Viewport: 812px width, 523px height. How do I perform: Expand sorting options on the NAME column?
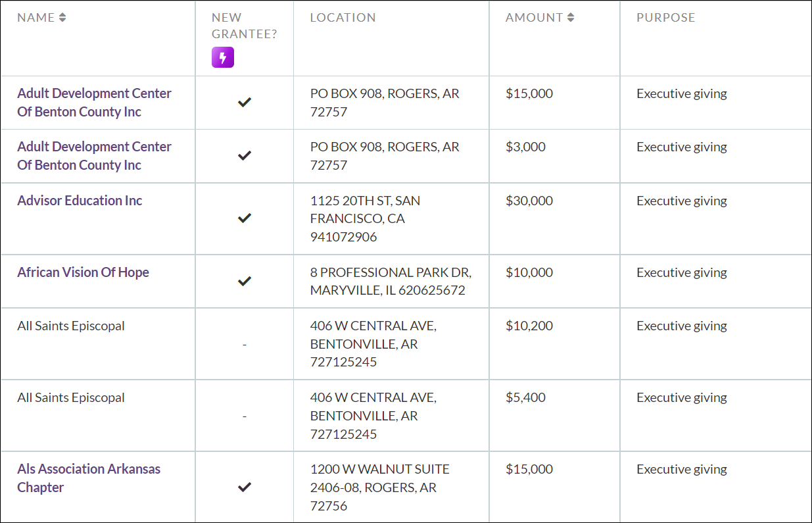pyautogui.click(x=64, y=18)
